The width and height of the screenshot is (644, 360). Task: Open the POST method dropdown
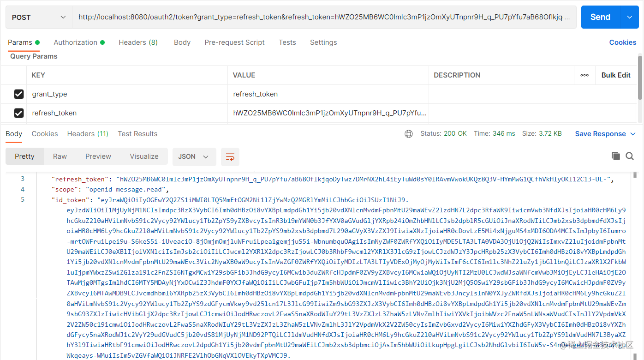click(39, 17)
